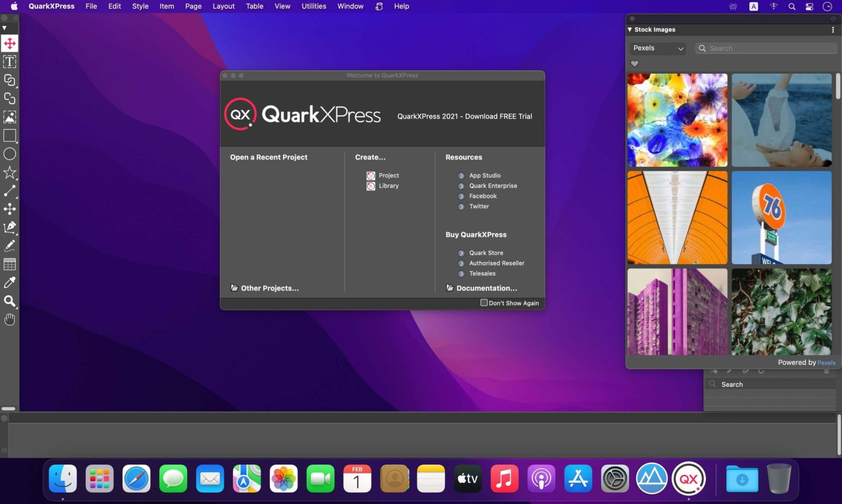Open the Pexels source dropdown

[657, 48]
